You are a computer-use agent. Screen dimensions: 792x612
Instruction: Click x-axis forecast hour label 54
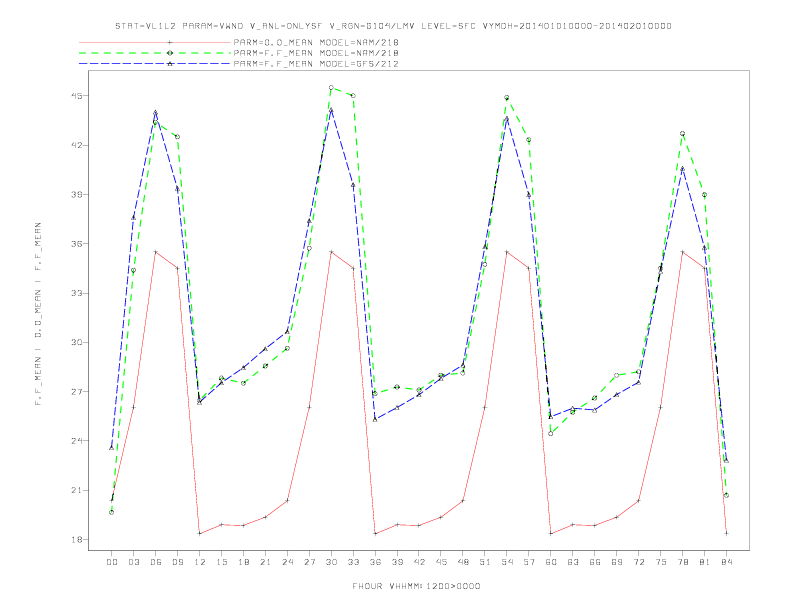click(507, 562)
